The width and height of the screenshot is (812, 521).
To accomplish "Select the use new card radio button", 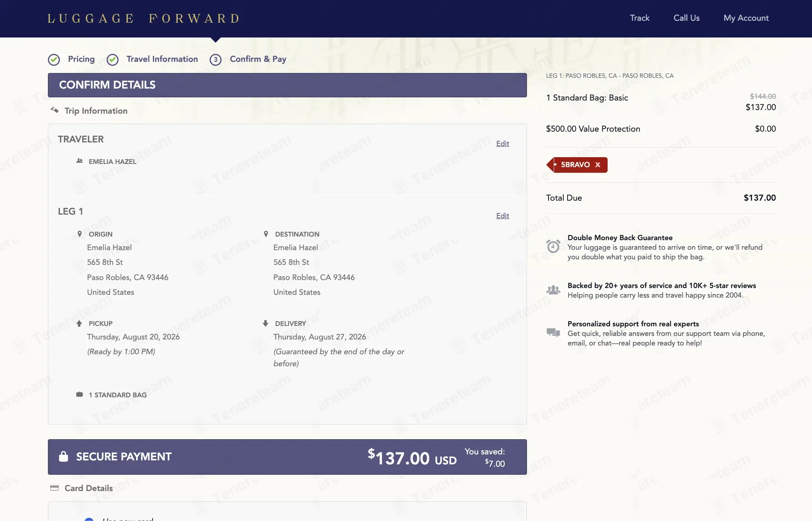I will (89, 519).
